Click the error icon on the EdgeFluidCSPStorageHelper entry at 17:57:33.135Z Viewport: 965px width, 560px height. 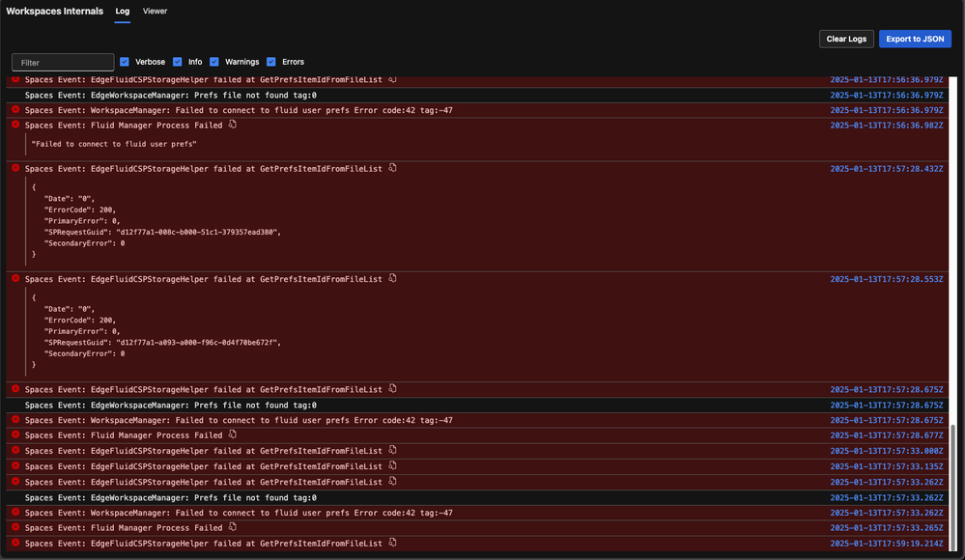coord(15,465)
